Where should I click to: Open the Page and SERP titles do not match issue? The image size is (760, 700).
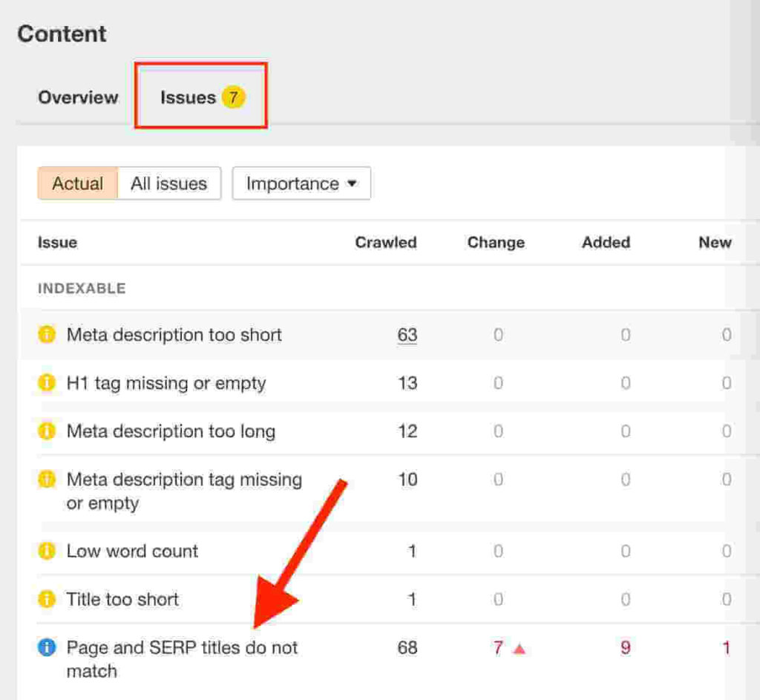tap(182, 647)
